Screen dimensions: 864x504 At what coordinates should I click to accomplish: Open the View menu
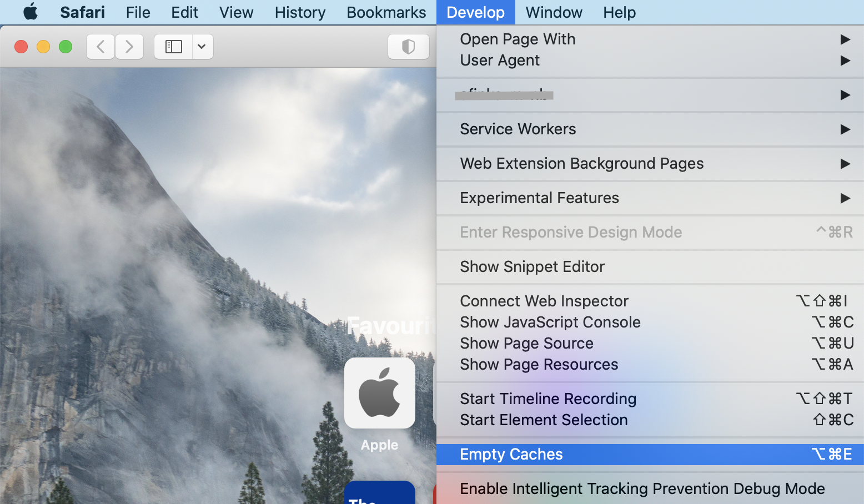[236, 12]
